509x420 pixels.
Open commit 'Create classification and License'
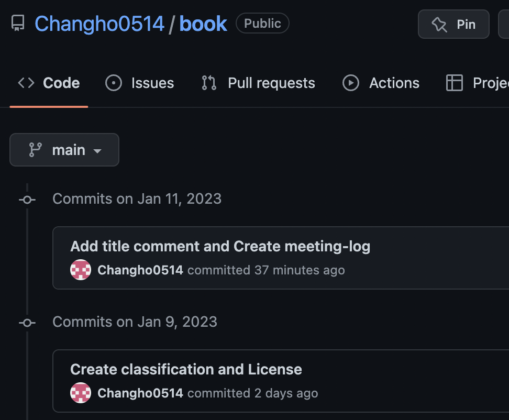[x=186, y=369]
